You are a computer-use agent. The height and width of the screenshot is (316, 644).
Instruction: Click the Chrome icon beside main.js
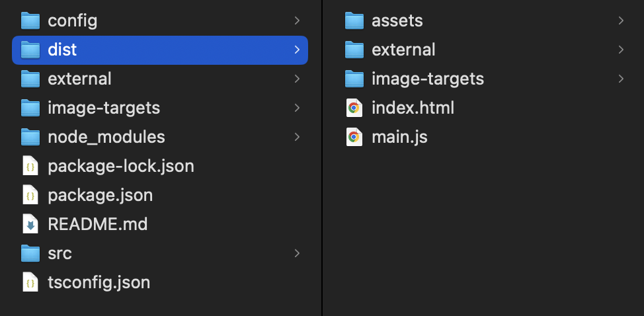point(354,137)
